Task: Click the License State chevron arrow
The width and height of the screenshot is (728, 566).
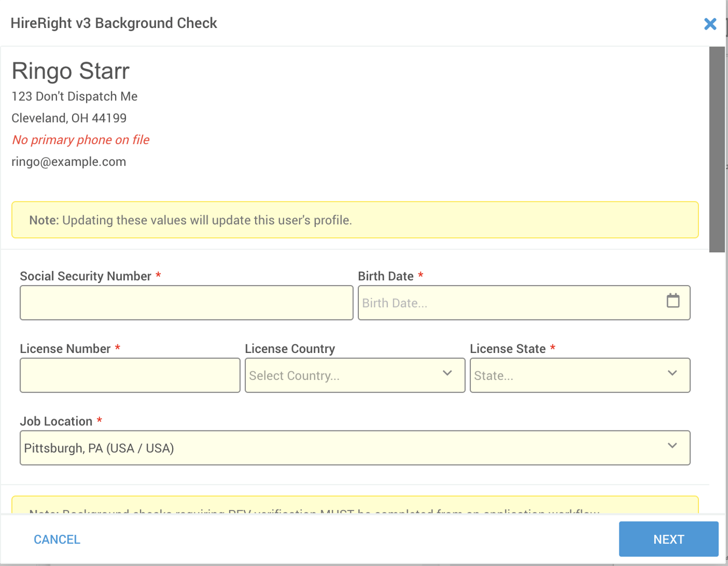Action: click(672, 373)
